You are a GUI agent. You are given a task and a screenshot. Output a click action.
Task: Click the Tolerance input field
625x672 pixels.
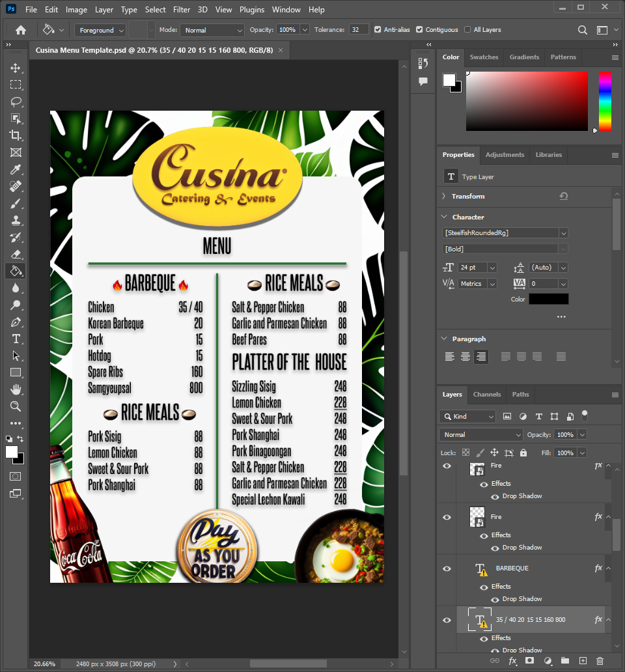tap(359, 29)
